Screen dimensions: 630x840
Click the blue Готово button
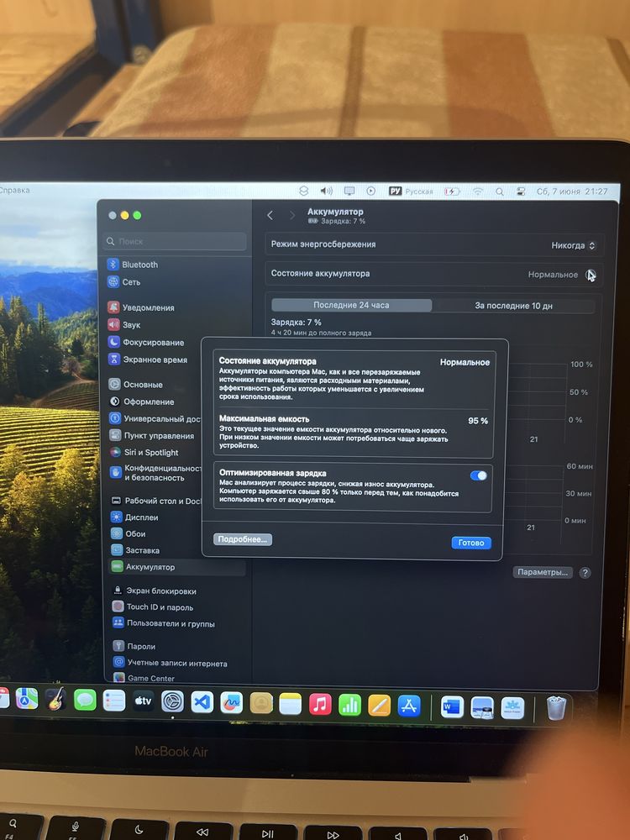click(471, 543)
